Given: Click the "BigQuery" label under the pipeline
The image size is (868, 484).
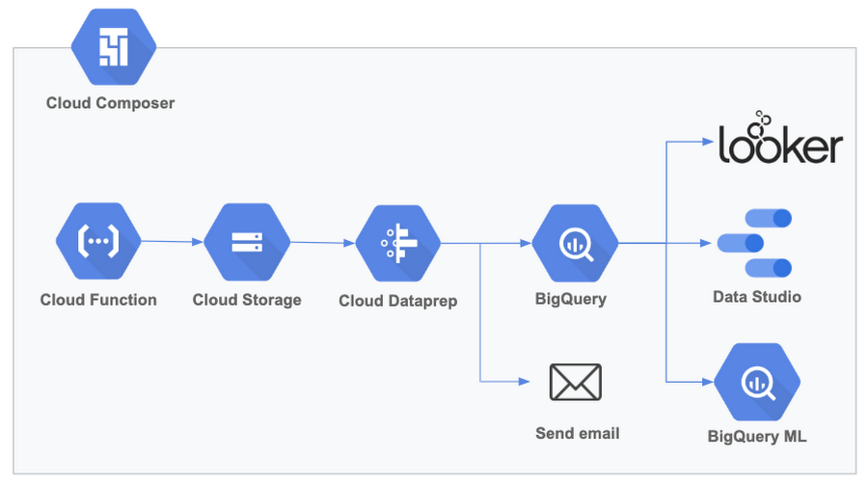Looking at the screenshot, I should 571,299.
